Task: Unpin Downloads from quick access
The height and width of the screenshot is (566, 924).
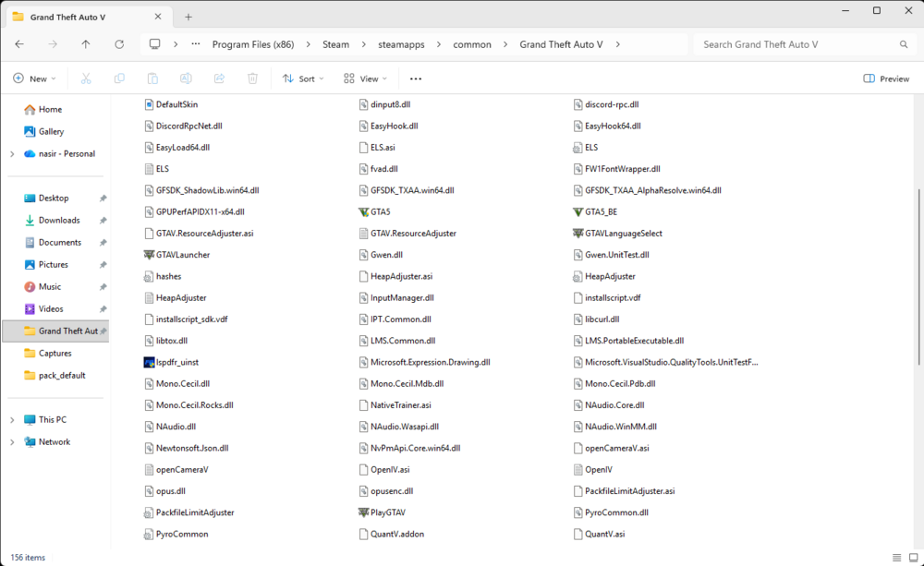Action: click(x=103, y=221)
